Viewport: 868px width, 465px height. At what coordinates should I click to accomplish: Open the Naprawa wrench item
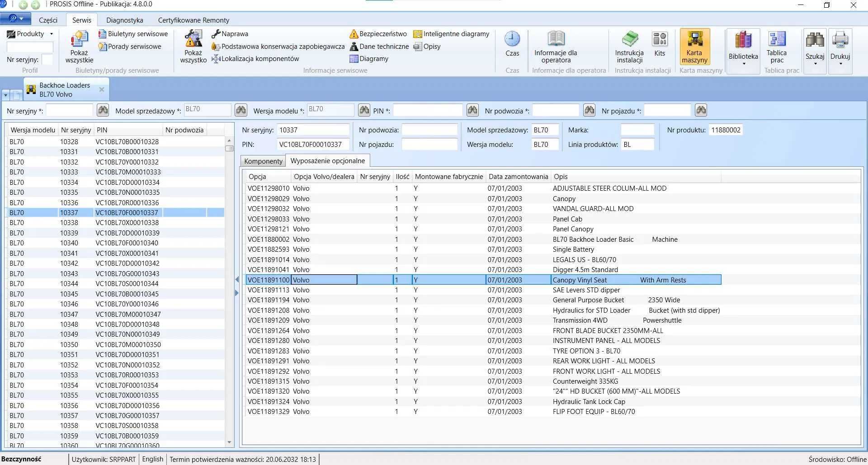pyautogui.click(x=230, y=34)
